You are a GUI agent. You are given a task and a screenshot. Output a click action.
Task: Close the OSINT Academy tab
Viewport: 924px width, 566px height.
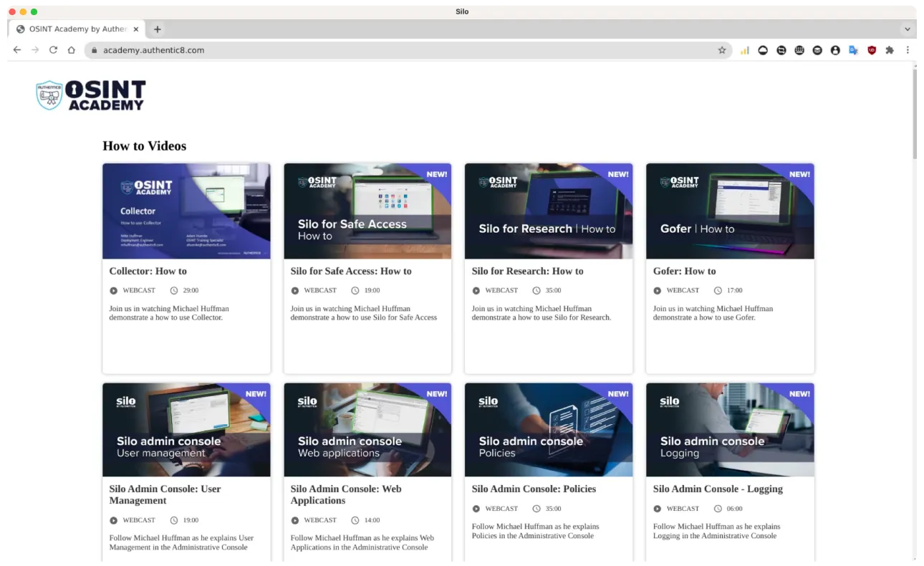(136, 29)
